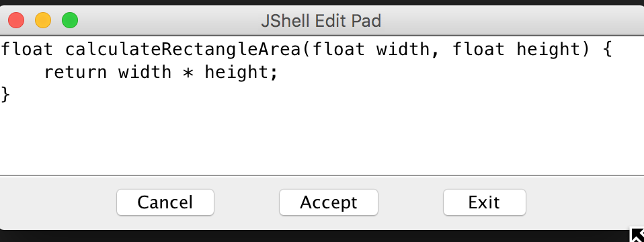Click the width parameter in method signature
Screen dimensions: 644x242
coord(403,50)
